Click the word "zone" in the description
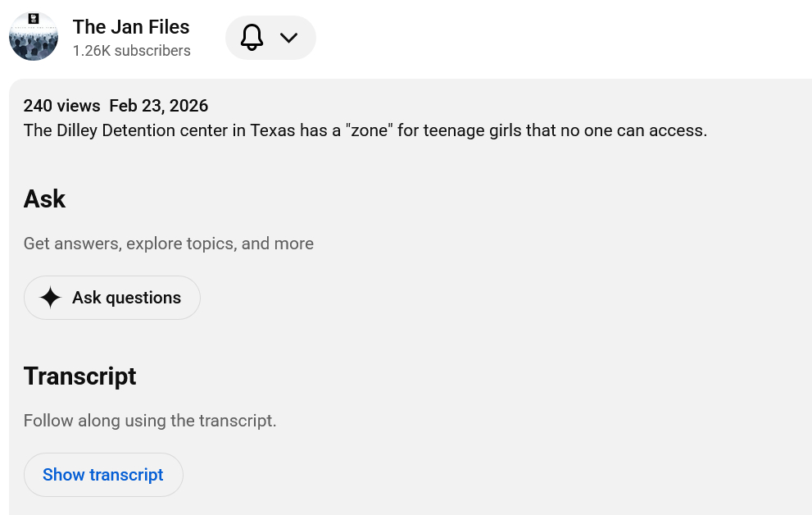812x515 pixels. (370, 130)
